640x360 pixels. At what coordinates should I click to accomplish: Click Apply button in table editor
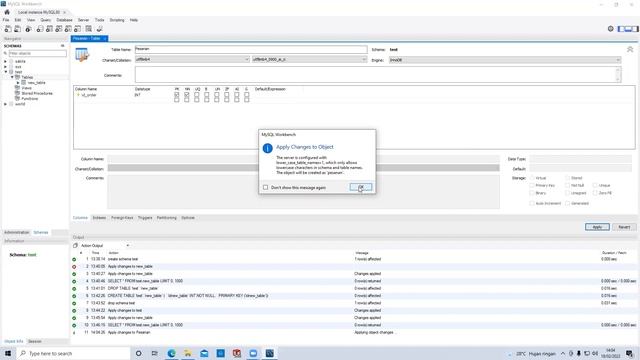(x=597, y=227)
